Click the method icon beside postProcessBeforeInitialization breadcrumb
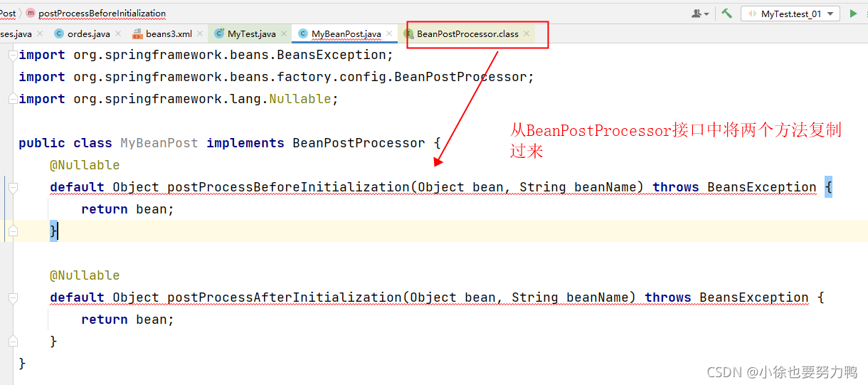868x385 pixels. (31, 14)
